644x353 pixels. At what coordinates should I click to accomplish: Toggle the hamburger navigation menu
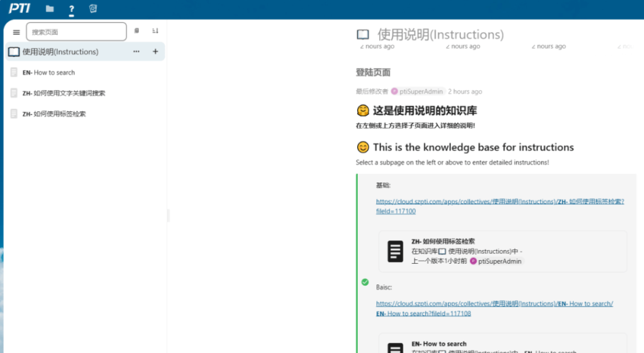[16, 32]
